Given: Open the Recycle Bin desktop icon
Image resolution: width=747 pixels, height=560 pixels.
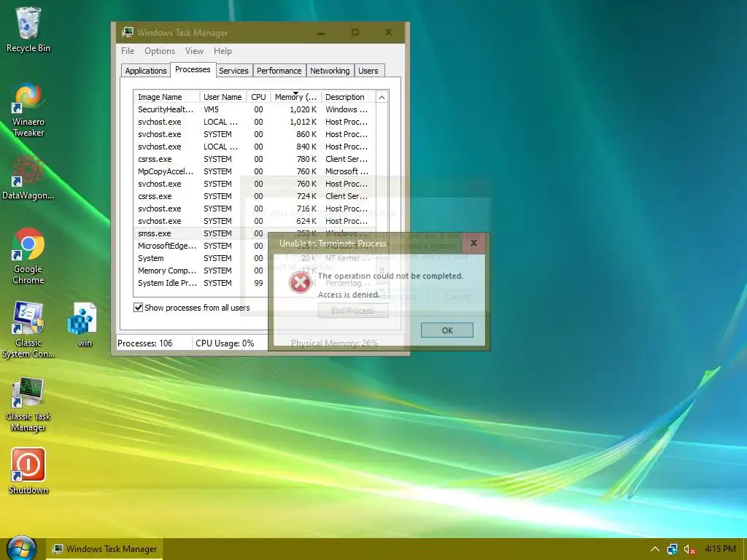Looking at the screenshot, I should pos(28,29).
